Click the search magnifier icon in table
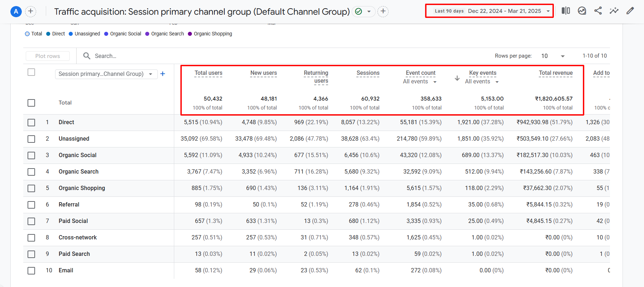 point(87,56)
